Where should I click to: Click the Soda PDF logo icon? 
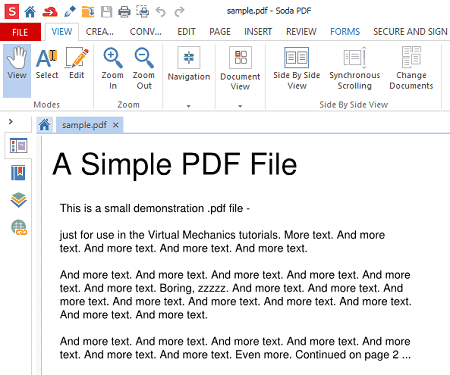tap(12, 11)
